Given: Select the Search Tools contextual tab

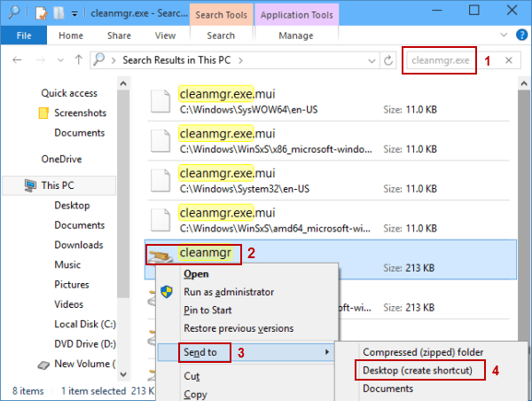Looking at the screenshot, I should pyautogui.click(x=221, y=14).
